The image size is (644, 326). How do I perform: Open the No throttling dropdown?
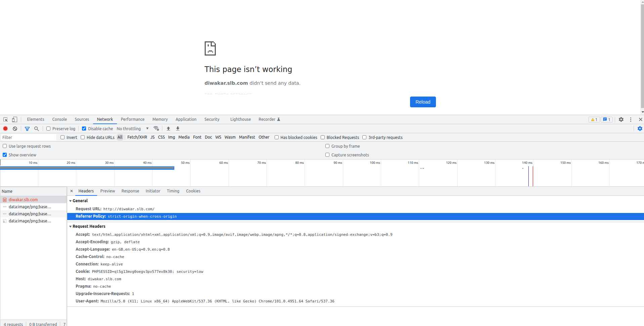pyautogui.click(x=132, y=129)
